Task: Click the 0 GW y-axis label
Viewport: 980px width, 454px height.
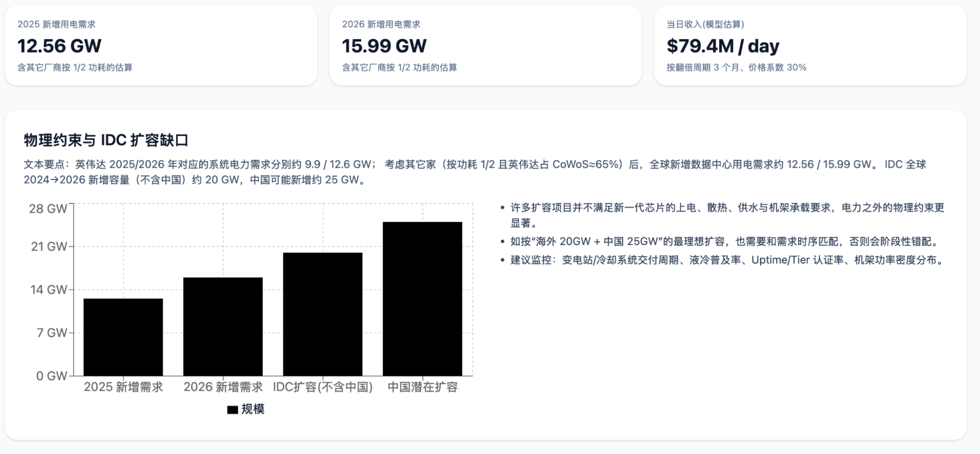Action: pyautogui.click(x=51, y=376)
